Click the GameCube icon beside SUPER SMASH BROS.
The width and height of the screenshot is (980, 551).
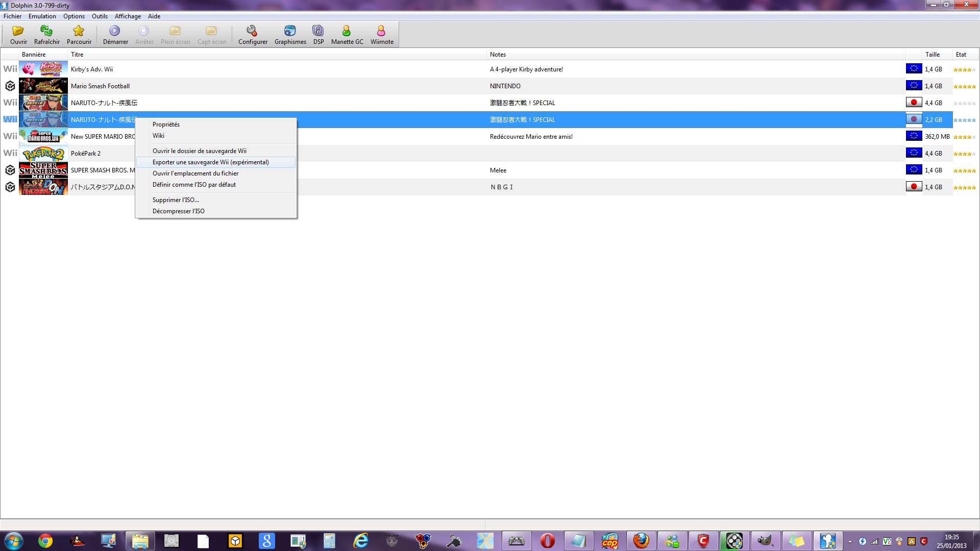point(10,170)
